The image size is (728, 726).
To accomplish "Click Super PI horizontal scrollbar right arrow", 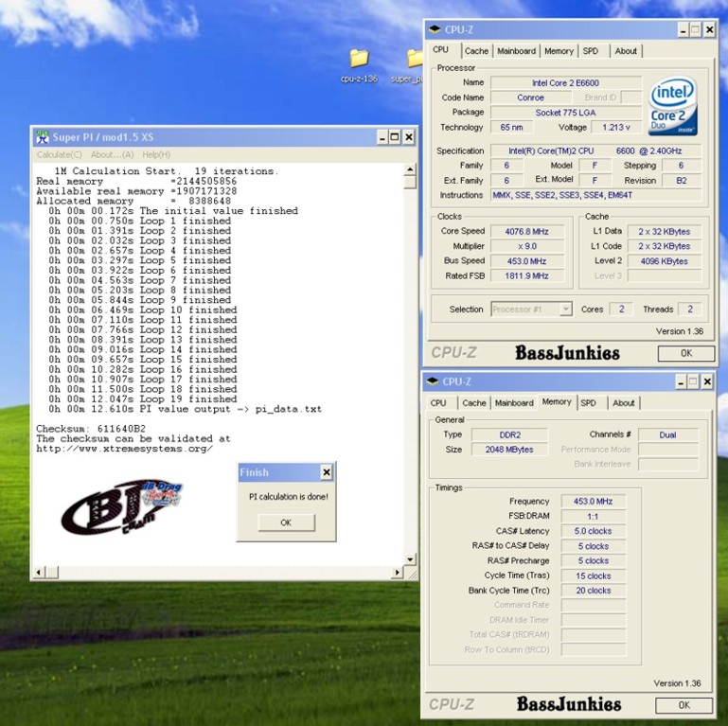I will point(397,573).
